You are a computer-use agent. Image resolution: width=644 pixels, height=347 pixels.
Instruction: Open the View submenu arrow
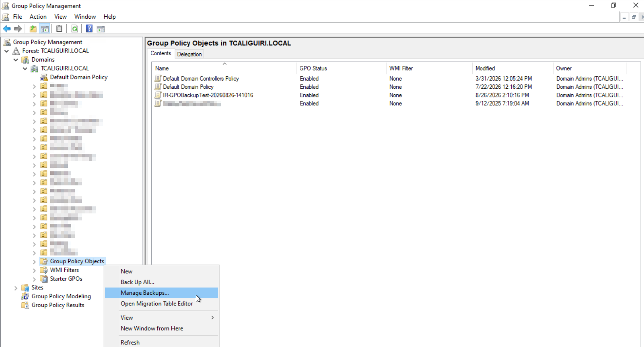(213, 318)
